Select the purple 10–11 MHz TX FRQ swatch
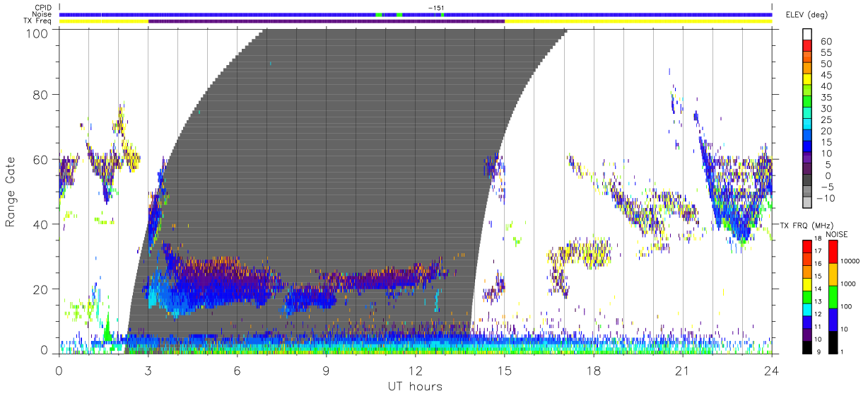868x401 pixels. (807, 334)
